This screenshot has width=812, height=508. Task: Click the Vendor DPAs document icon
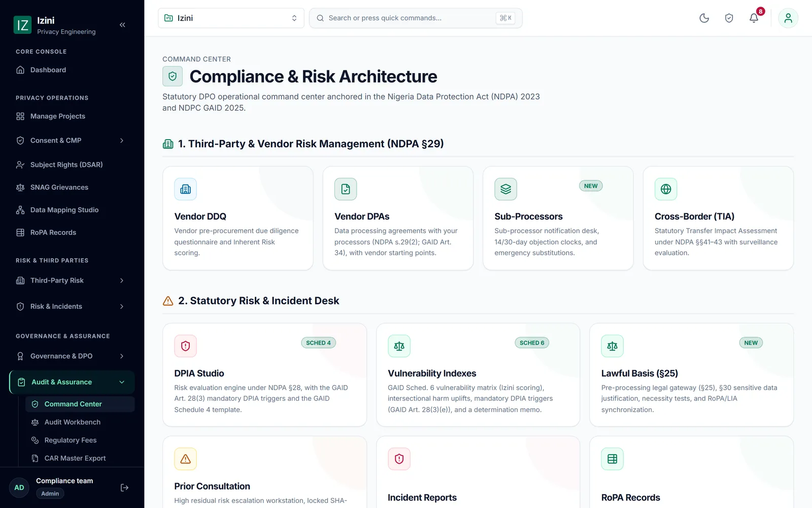[346, 189]
